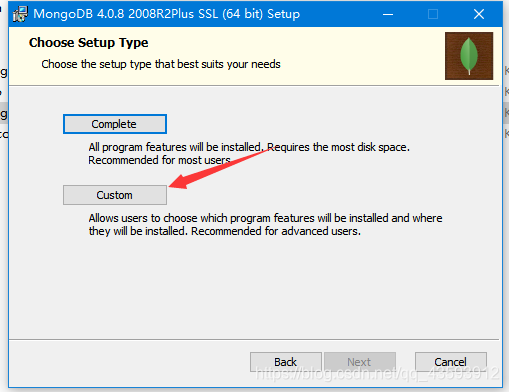Choose the Complete setup type

(x=115, y=124)
